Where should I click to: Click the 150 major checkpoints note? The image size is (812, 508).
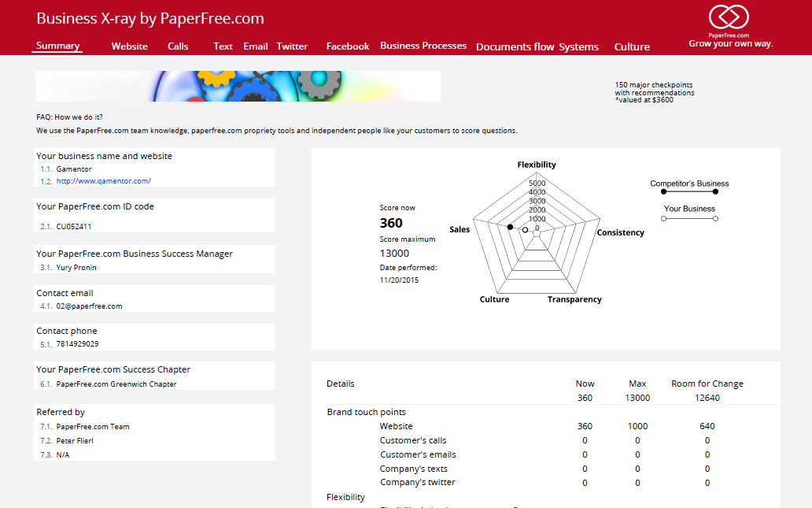click(x=655, y=92)
